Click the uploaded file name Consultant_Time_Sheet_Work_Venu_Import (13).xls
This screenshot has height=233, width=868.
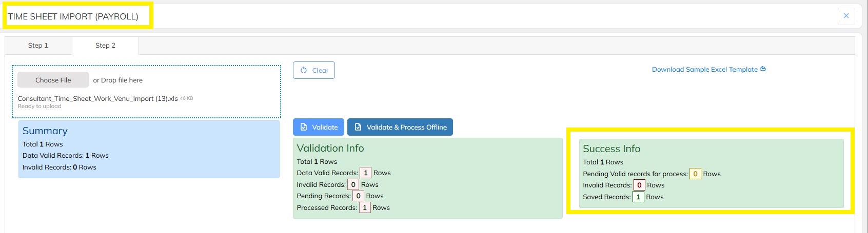[x=97, y=98]
